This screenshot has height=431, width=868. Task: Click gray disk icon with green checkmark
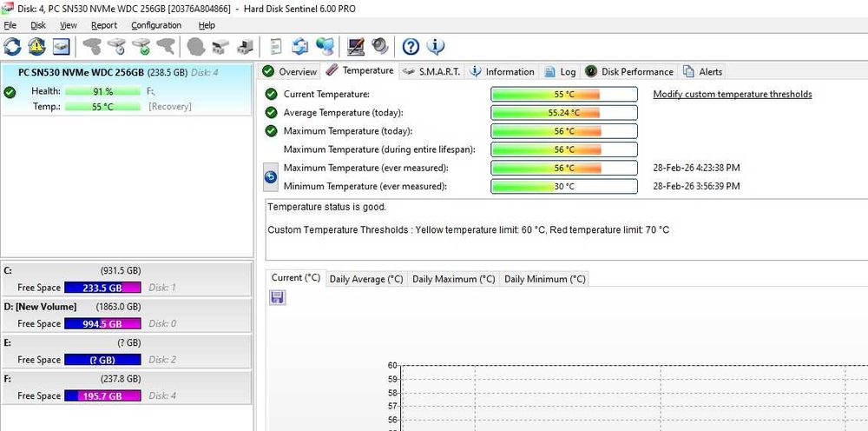pos(141,47)
